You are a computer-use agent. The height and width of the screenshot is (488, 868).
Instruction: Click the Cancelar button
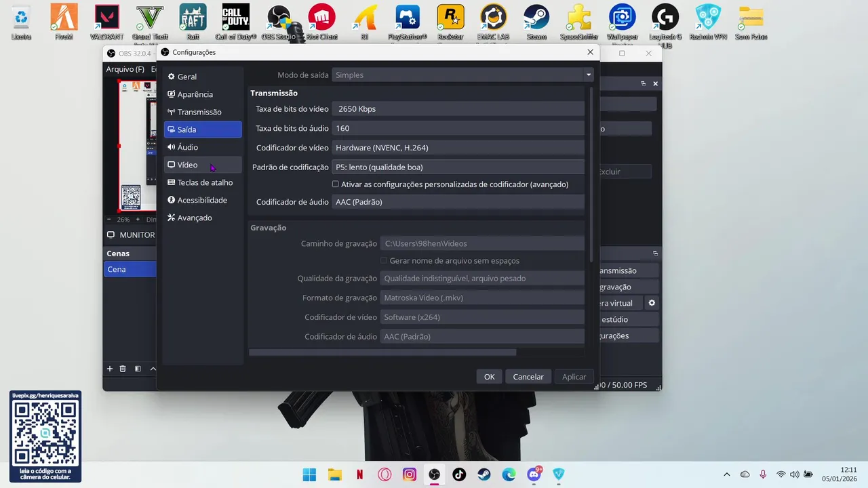coord(528,377)
